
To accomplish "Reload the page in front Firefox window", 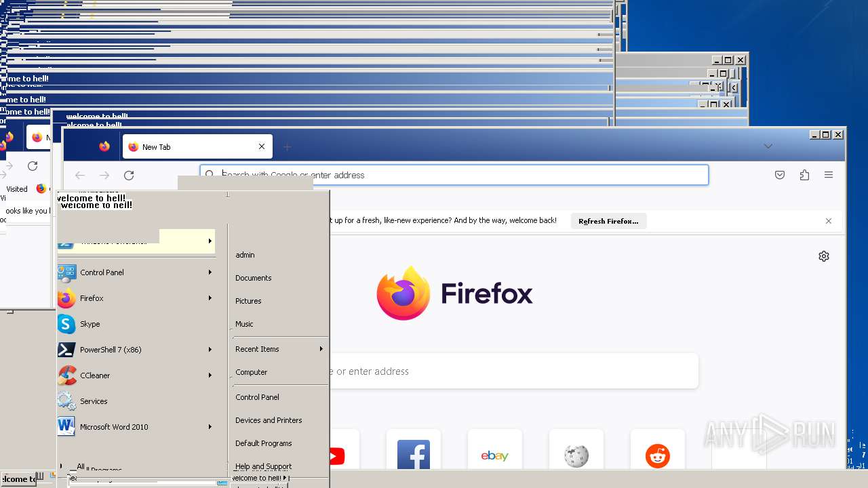I will (x=129, y=175).
